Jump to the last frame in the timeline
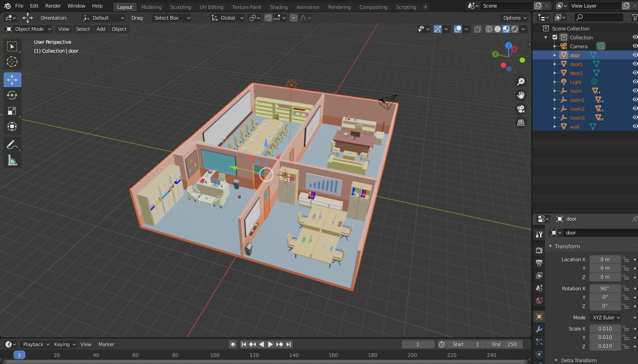638x364 pixels. coord(288,344)
